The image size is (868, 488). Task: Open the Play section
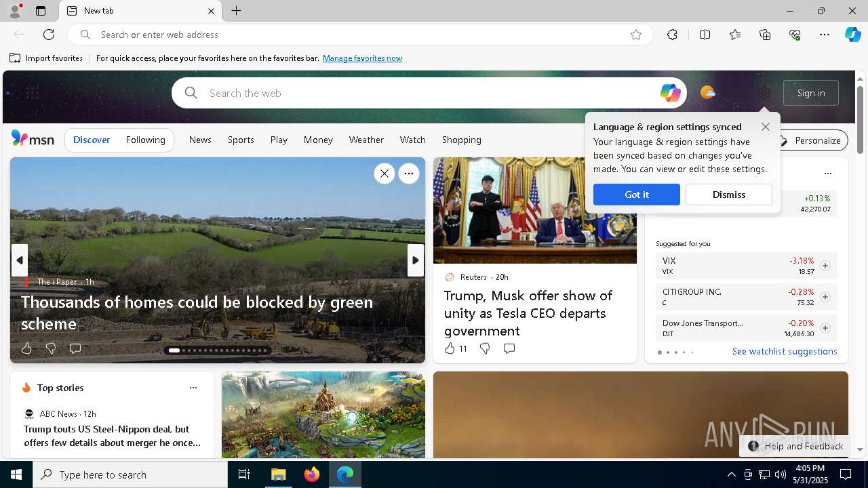(279, 140)
